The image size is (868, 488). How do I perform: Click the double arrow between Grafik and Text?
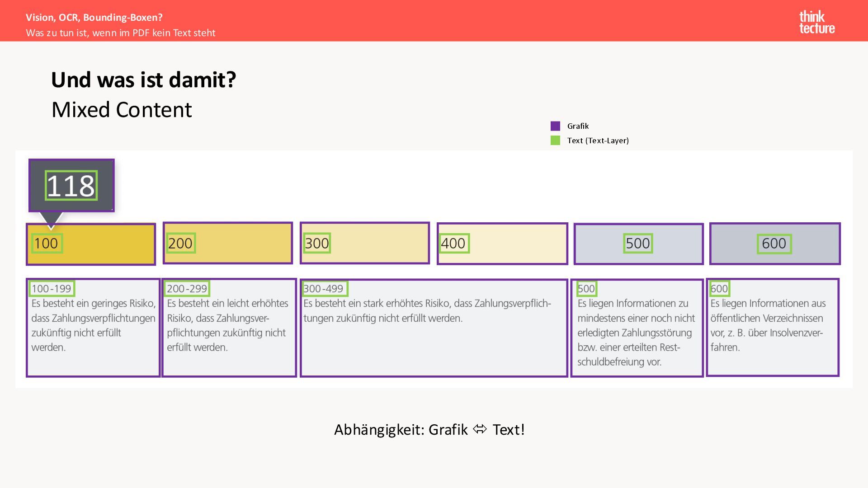[480, 429]
